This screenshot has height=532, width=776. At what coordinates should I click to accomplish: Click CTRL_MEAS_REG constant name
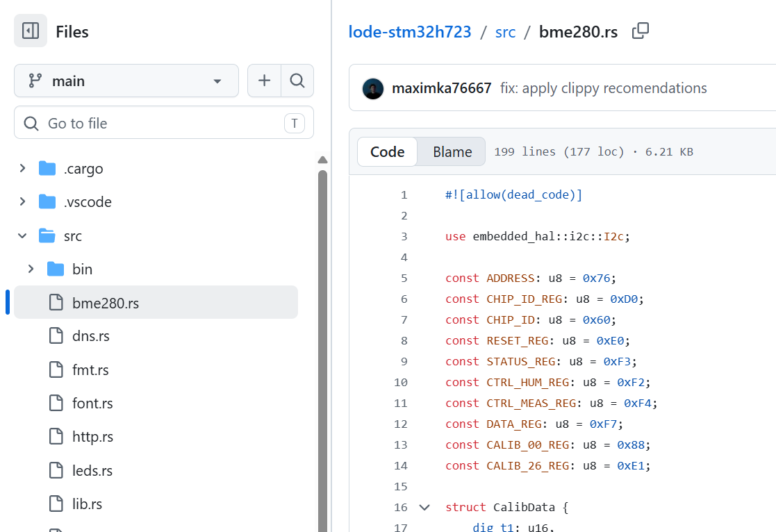(531, 403)
